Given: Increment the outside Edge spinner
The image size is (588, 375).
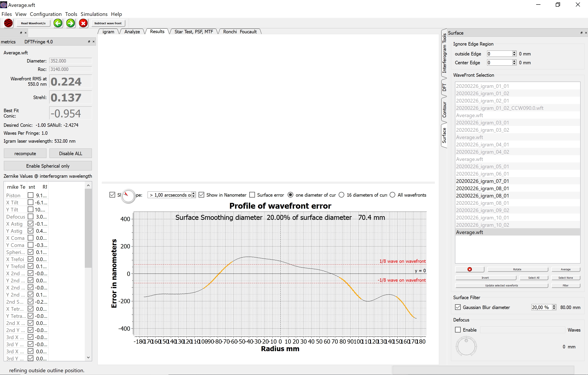Looking at the screenshot, I should 514,52.
